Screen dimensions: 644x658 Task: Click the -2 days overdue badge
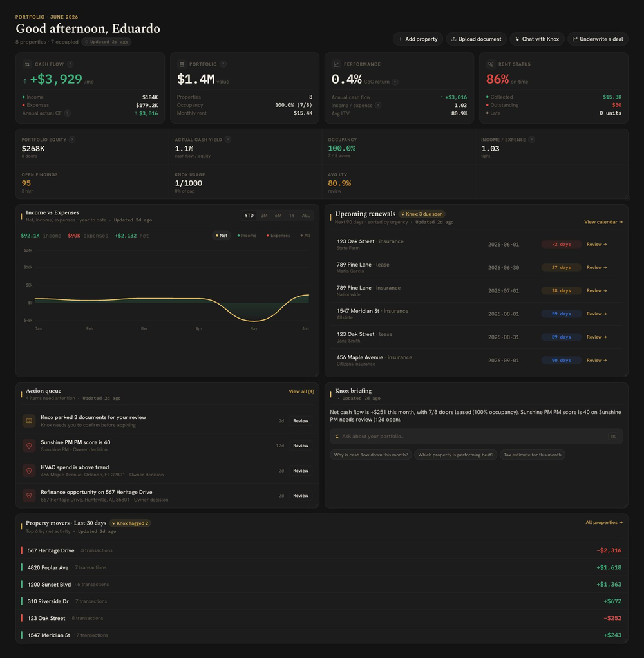pyautogui.click(x=562, y=244)
